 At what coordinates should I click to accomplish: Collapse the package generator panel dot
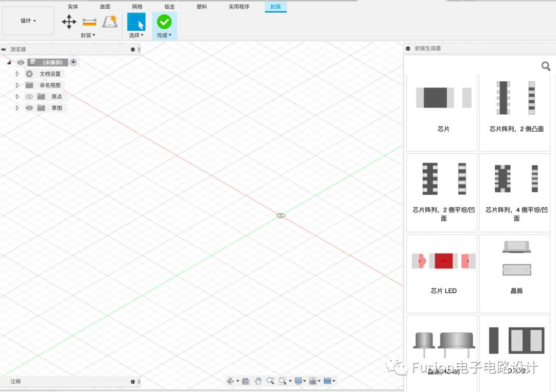point(408,48)
